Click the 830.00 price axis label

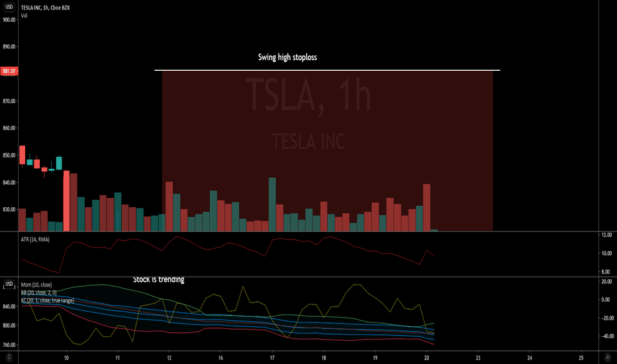[9, 209]
